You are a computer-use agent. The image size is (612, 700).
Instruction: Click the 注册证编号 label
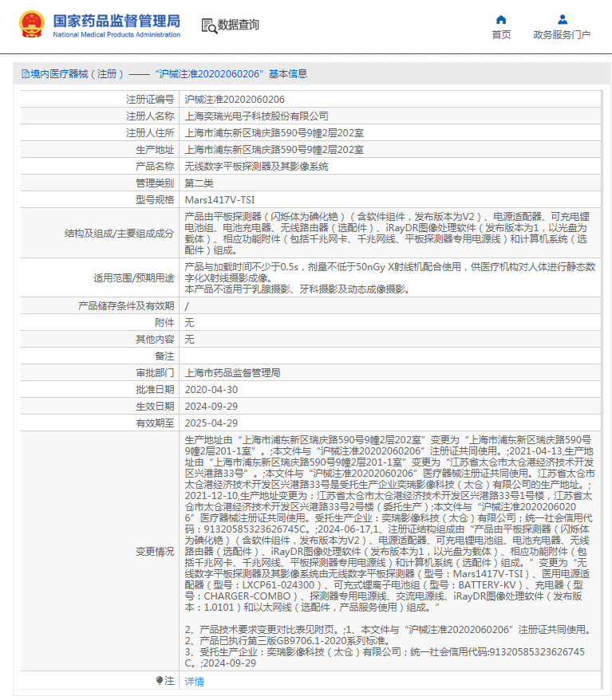coord(150,99)
